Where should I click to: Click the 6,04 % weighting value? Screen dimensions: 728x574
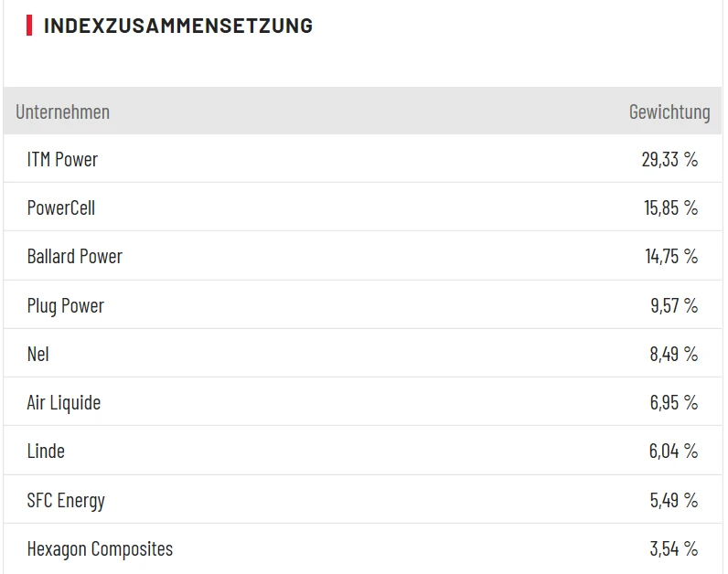tap(674, 451)
